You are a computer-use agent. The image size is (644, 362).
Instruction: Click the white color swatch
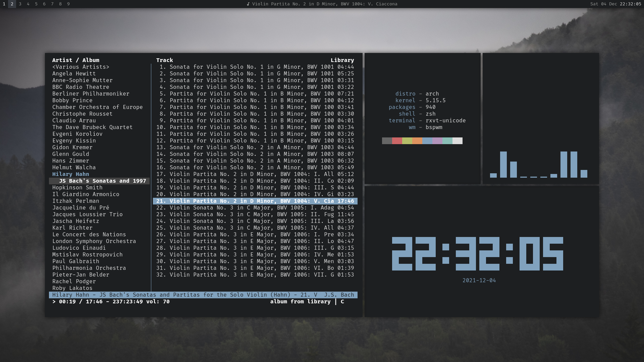pos(457,141)
